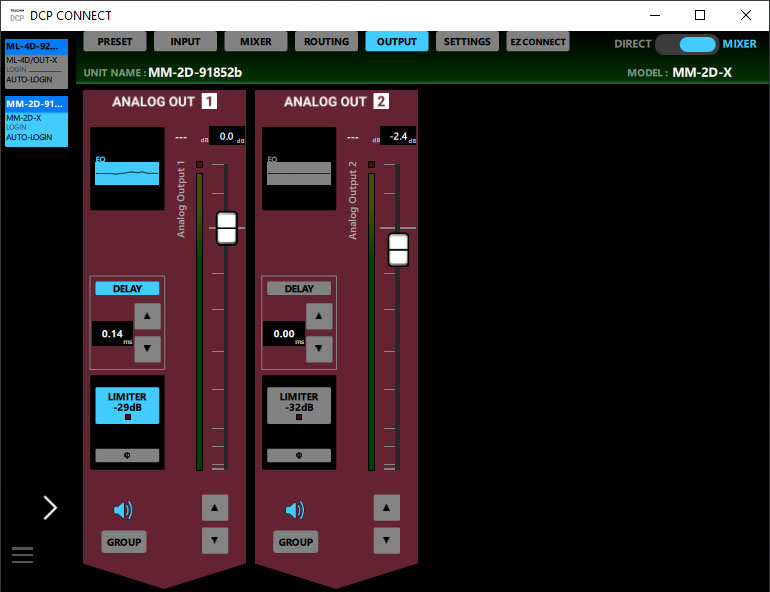The height and width of the screenshot is (592, 770).
Task: Select the OUTPUT tab
Action: (x=397, y=42)
